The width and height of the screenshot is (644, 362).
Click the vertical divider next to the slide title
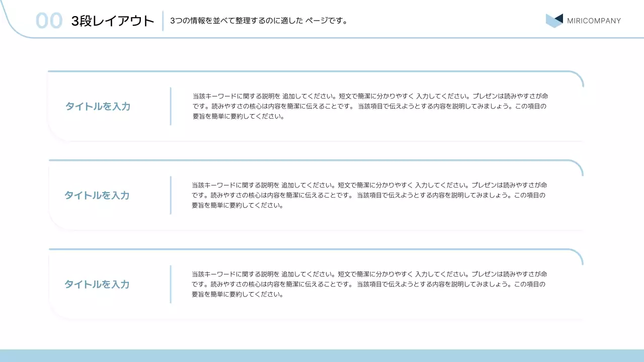[163, 20]
